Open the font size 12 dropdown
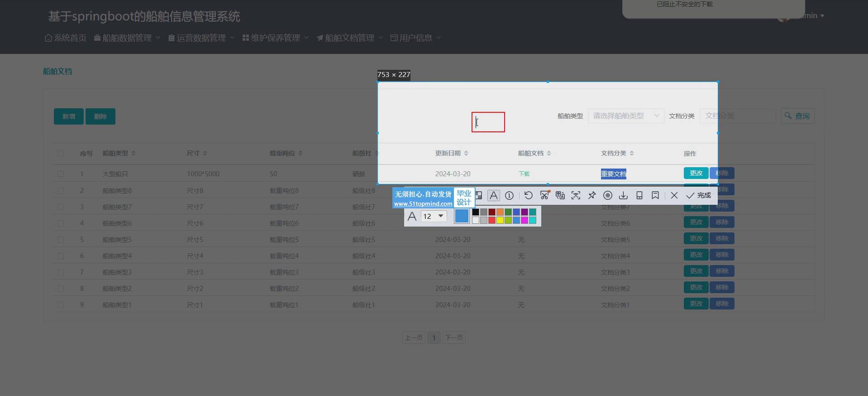 click(434, 216)
